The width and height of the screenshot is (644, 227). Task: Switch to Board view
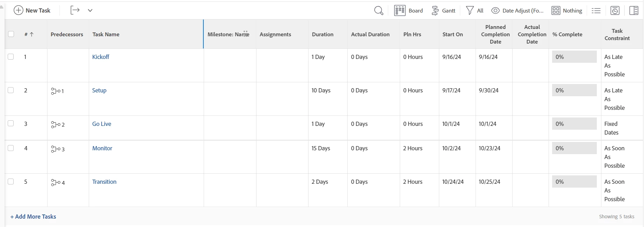point(408,10)
